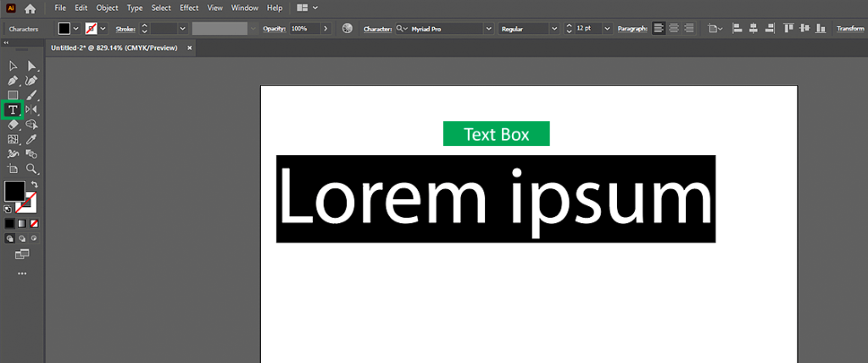
Task: Select the Selection arrow tool
Action: click(13, 66)
